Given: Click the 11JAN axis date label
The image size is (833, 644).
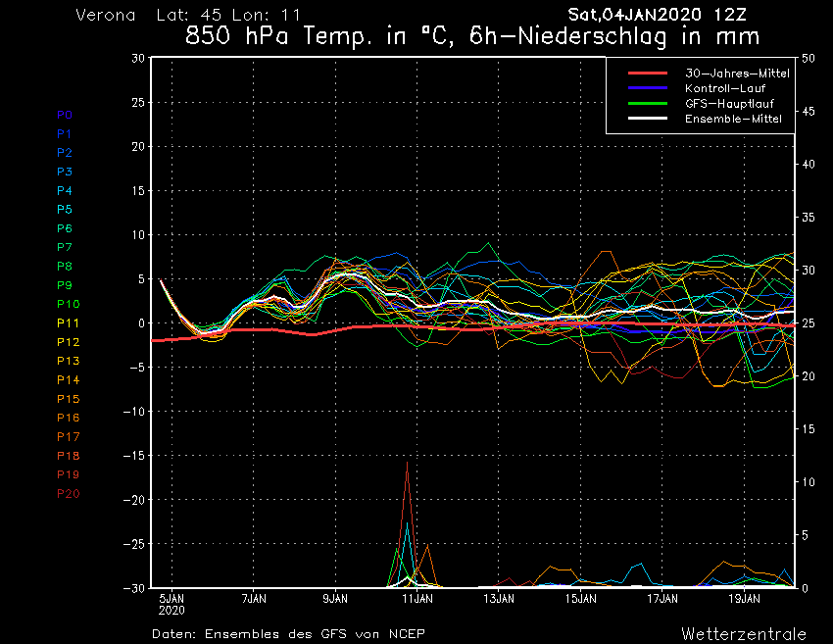Looking at the screenshot, I should pyautogui.click(x=417, y=599).
